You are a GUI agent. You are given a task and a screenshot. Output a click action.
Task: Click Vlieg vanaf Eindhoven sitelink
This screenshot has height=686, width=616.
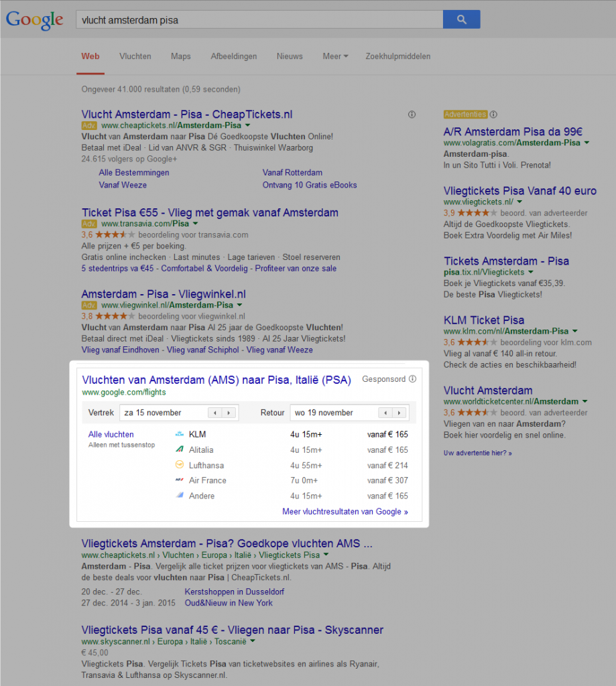[121, 350]
